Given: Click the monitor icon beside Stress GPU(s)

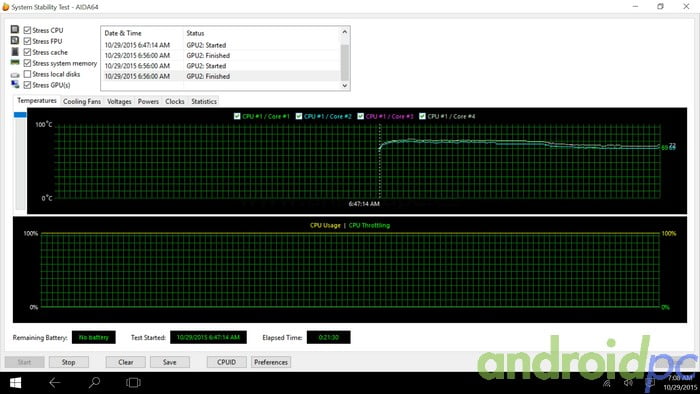Looking at the screenshot, I should click(15, 84).
